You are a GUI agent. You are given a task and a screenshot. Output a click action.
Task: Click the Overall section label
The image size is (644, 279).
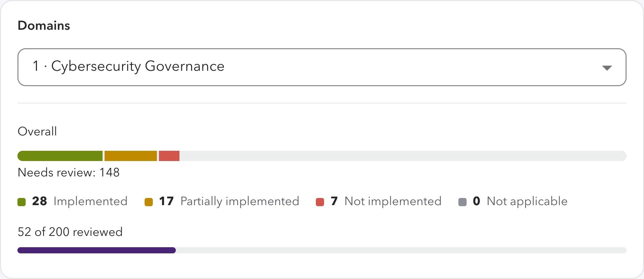click(x=37, y=131)
